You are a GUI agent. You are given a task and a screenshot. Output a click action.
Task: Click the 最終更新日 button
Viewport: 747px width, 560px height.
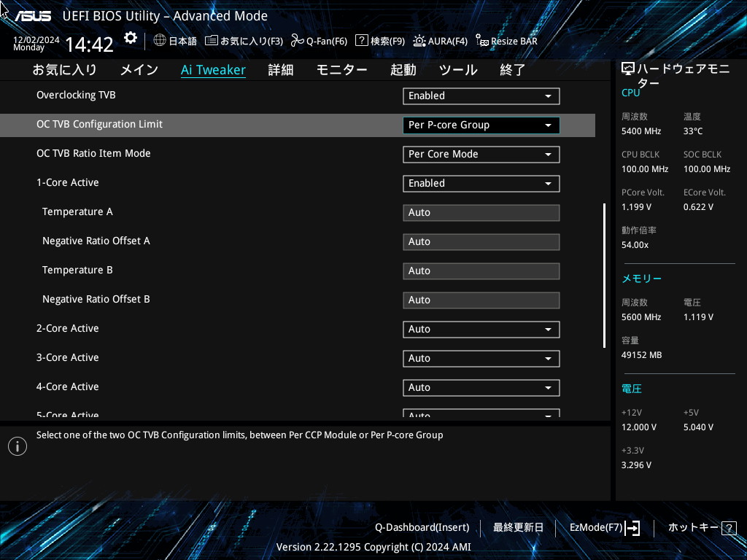[x=518, y=528]
